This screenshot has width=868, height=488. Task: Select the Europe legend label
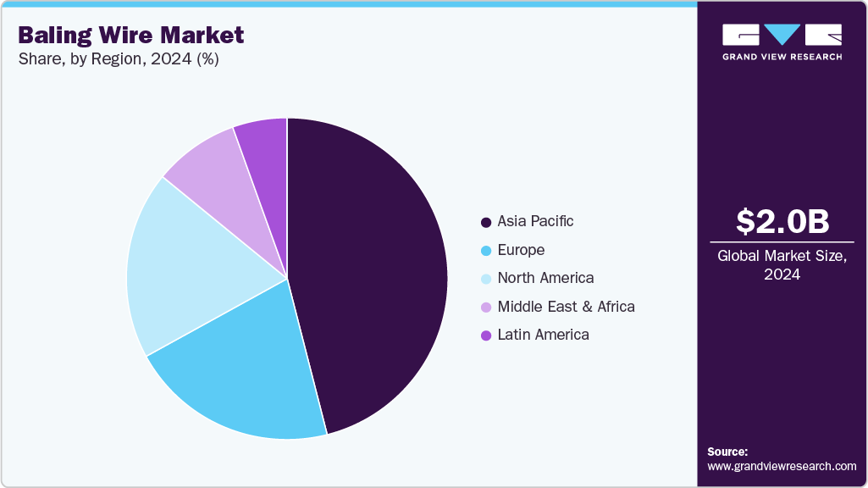point(522,250)
